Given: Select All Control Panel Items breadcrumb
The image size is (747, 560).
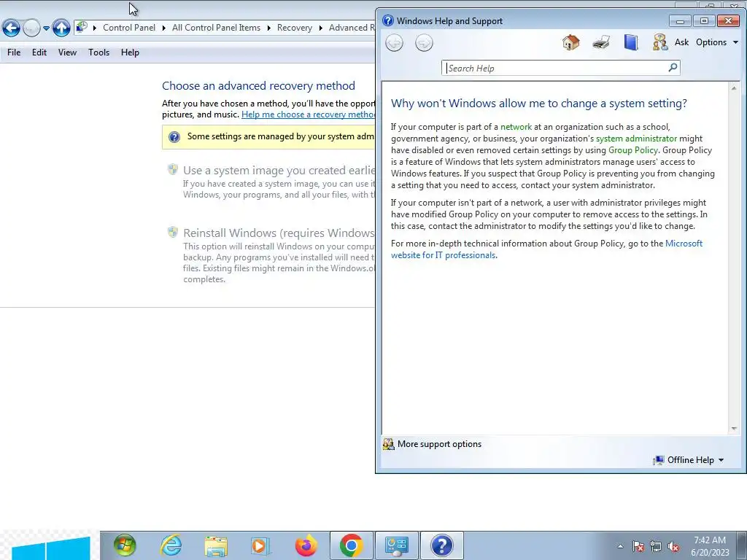Looking at the screenshot, I should point(216,28).
